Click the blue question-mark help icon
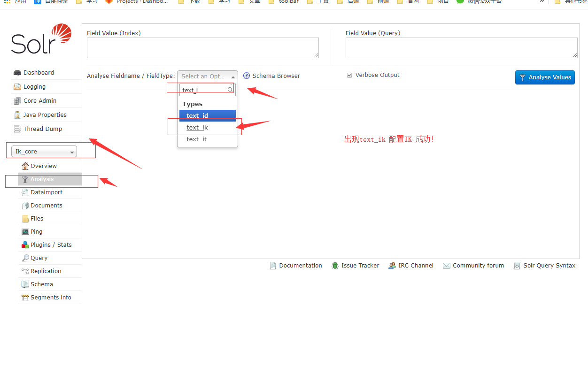588x367 pixels. 247,76
